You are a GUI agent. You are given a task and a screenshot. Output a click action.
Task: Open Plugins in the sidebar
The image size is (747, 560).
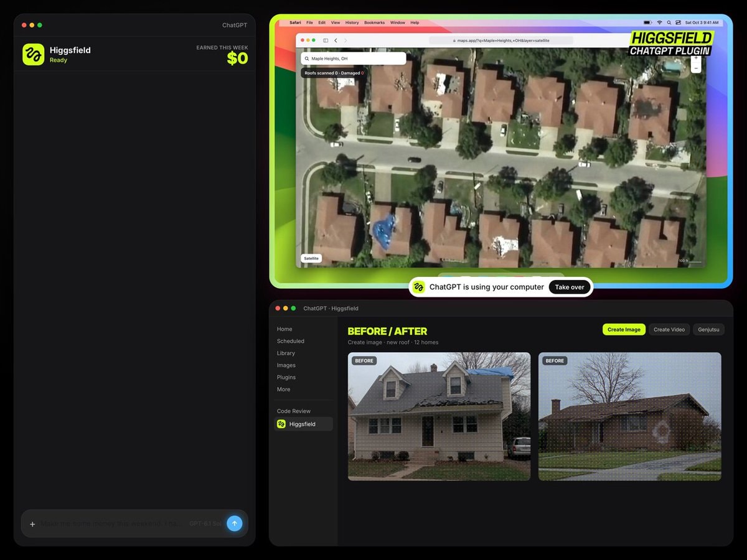(x=286, y=377)
